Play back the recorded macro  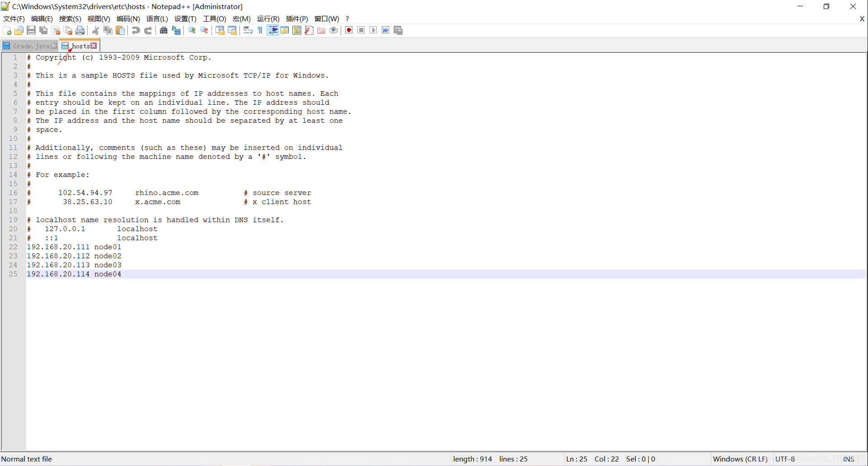373,30
